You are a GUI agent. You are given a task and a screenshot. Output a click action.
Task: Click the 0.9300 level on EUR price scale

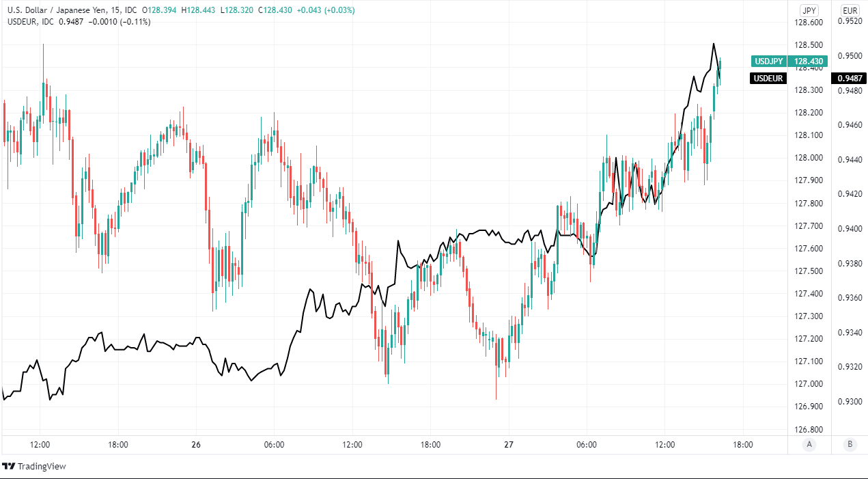click(850, 401)
